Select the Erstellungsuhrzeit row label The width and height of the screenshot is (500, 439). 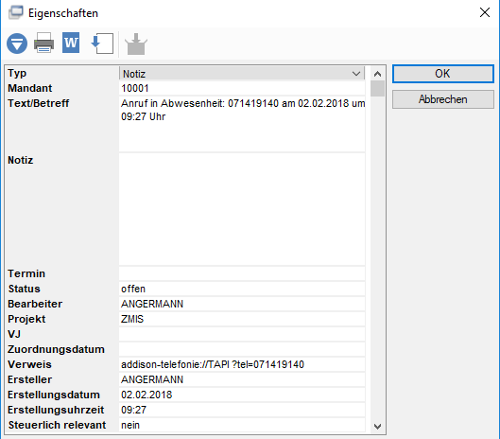56,410
